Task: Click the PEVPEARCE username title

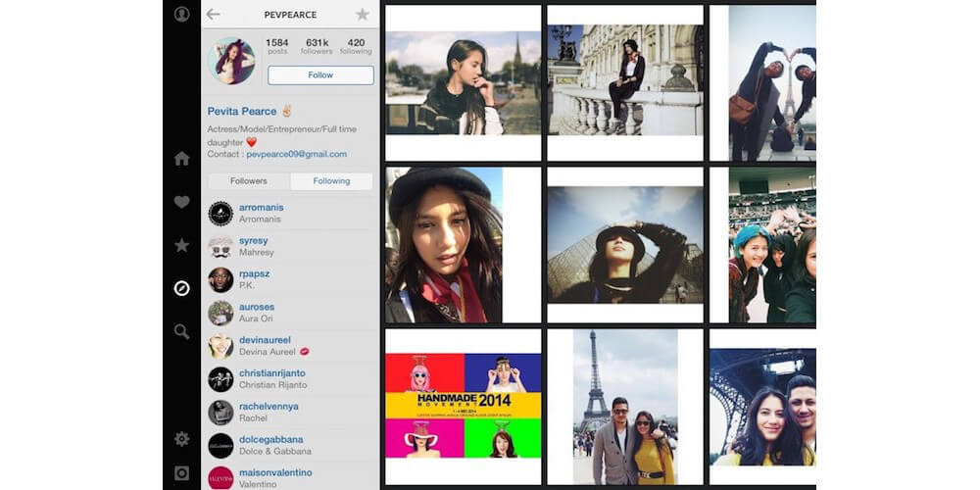Action: coord(290,15)
